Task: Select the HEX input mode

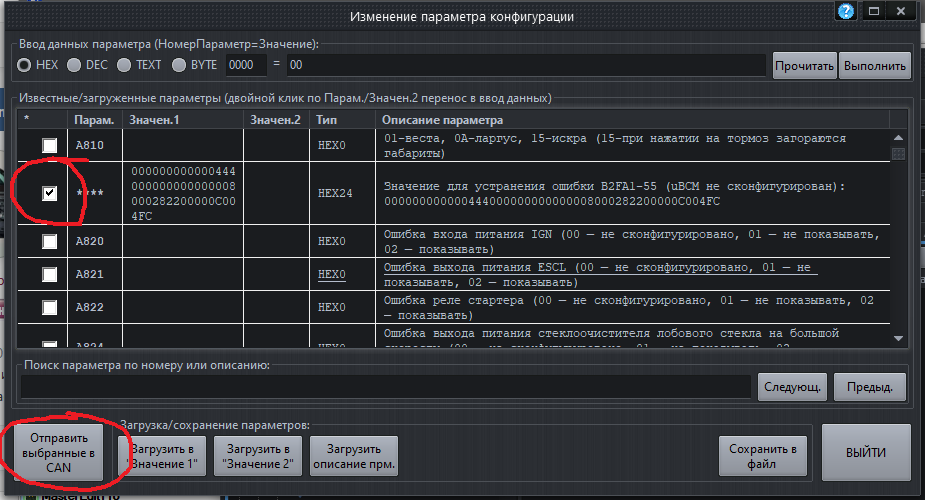Action: click(x=24, y=65)
